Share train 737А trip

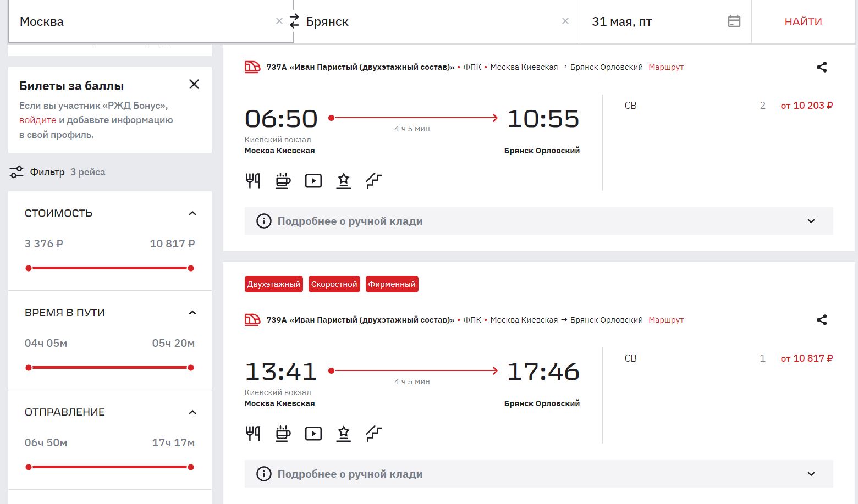point(822,67)
